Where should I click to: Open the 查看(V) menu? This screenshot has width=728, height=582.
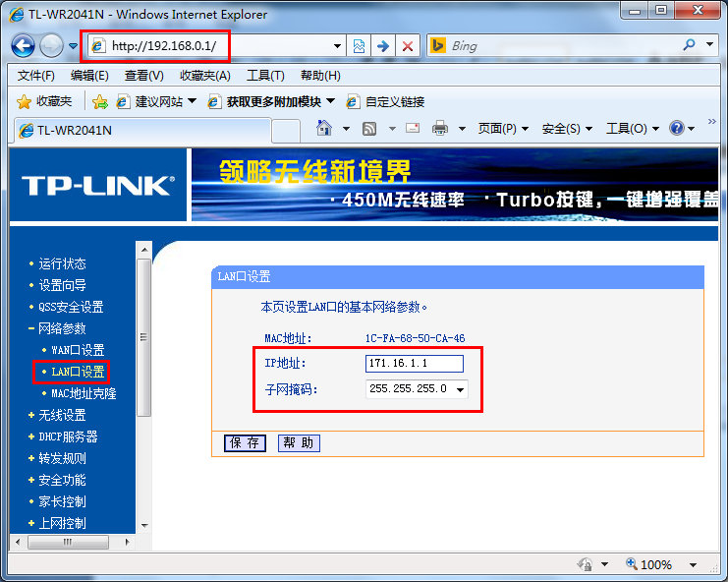tap(143, 76)
